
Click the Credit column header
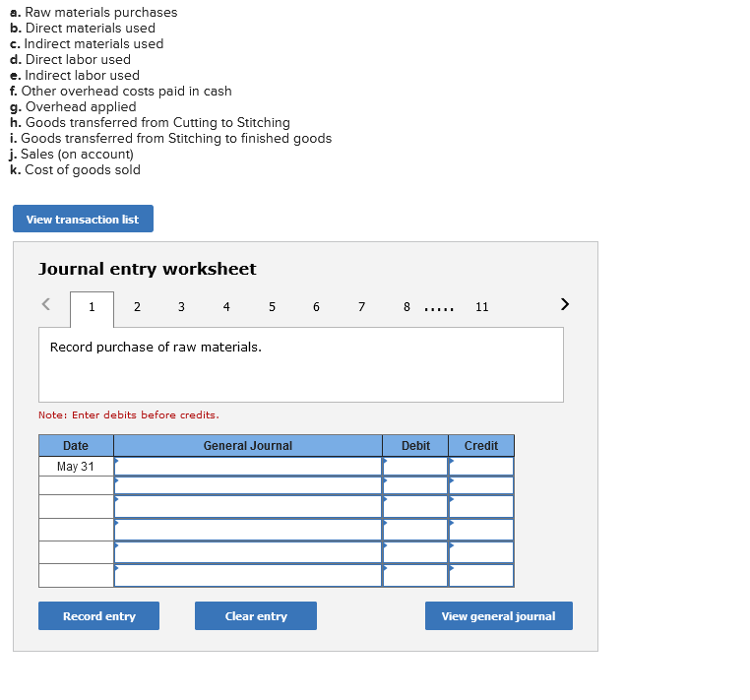coord(481,445)
